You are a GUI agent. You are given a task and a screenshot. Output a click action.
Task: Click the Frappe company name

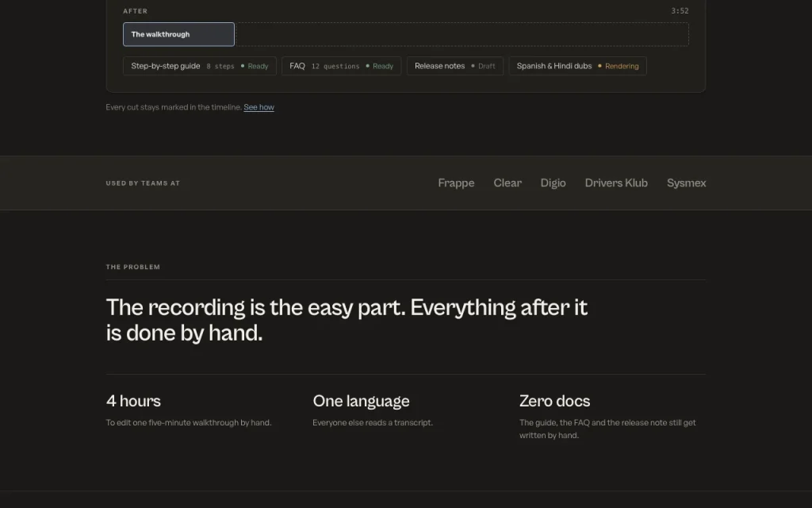[456, 183]
